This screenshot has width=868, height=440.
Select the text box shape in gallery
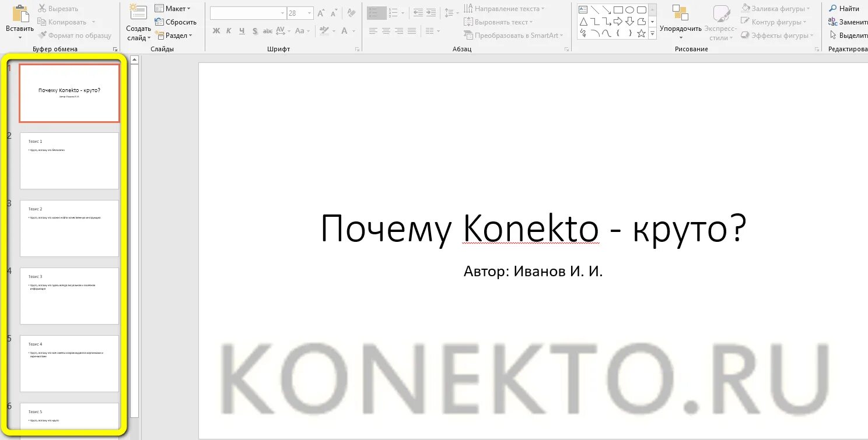[583, 10]
